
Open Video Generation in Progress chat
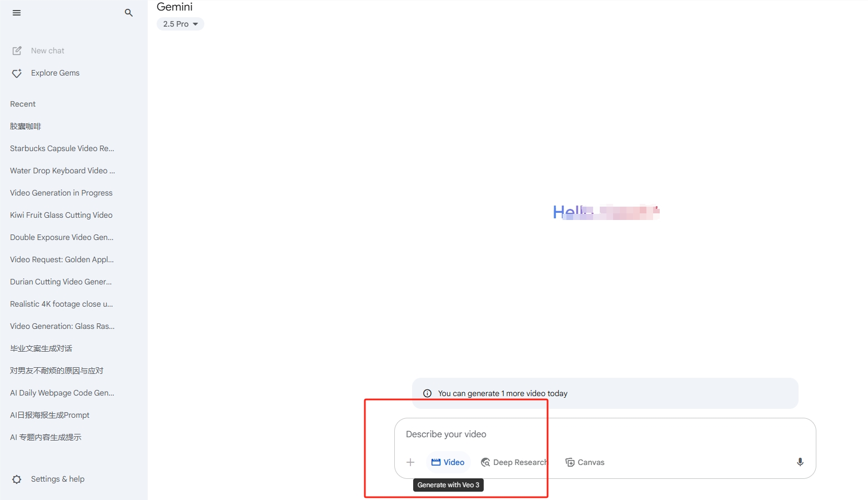click(x=61, y=193)
